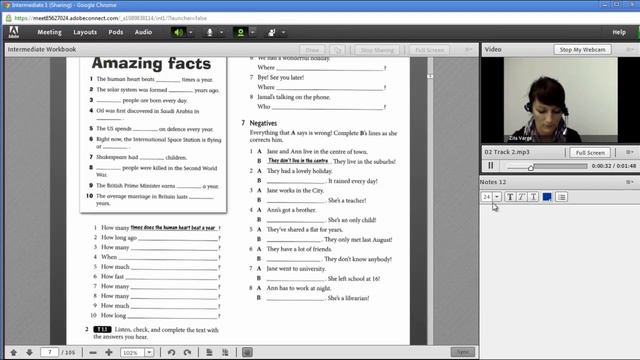Open the webcam options dropdown arrow
This screenshot has height=360, width=640.
tap(253, 32)
